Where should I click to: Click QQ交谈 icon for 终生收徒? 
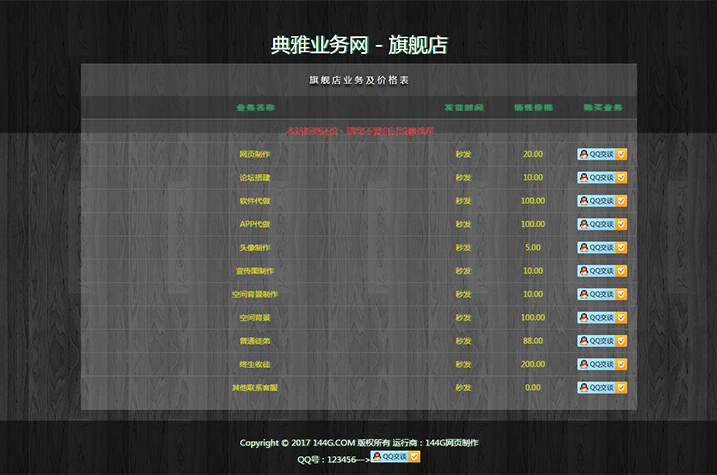click(601, 364)
